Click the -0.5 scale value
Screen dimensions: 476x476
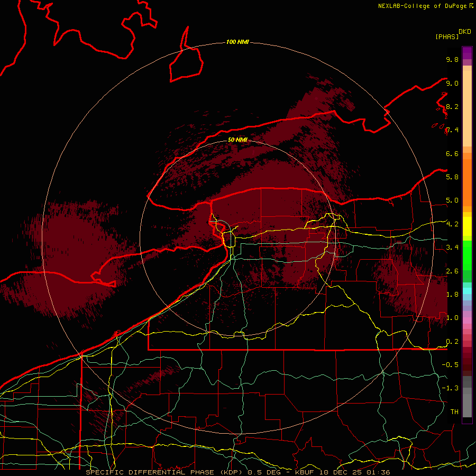[x=450, y=364]
